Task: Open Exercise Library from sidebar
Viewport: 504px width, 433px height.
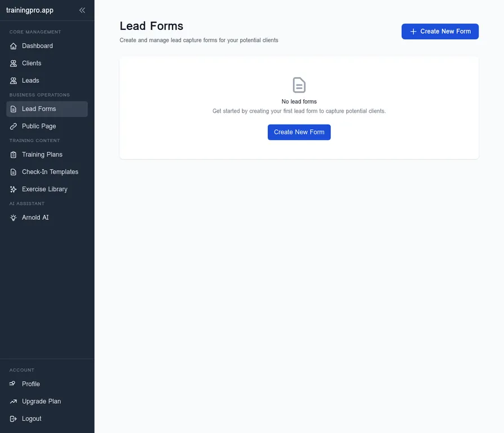Action: point(45,189)
